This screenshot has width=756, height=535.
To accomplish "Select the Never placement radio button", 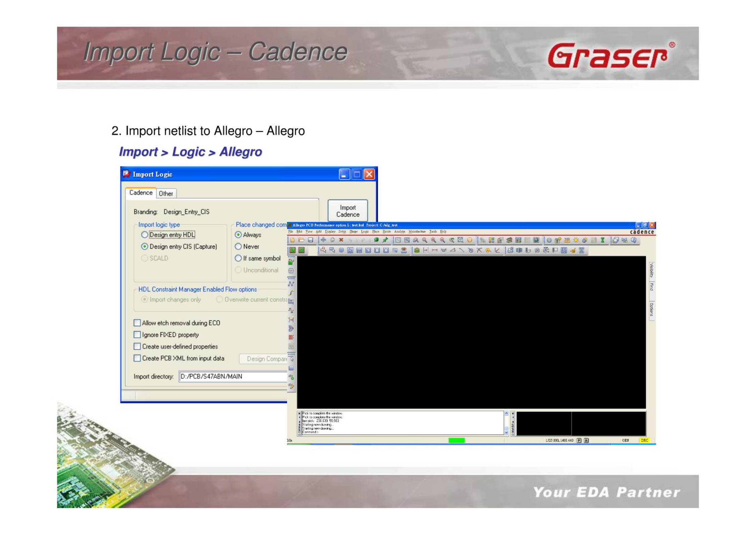I will click(x=238, y=246).
